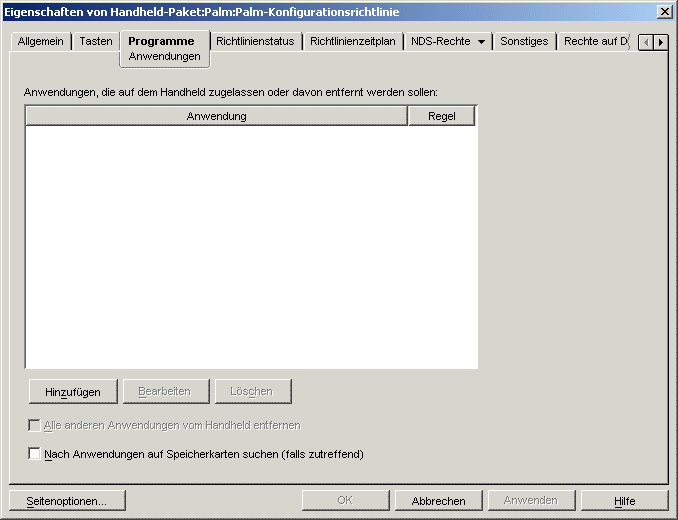This screenshot has width=678, height=520.
Task: Click the Regel column header
Action: point(441,116)
